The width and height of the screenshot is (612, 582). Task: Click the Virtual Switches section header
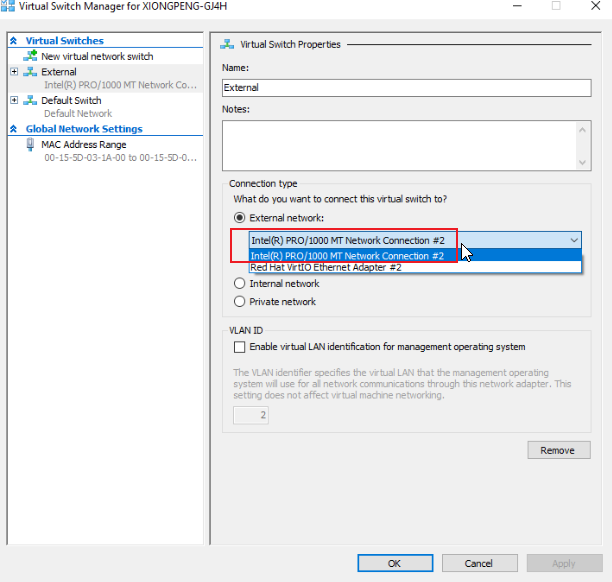pos(65,41)
